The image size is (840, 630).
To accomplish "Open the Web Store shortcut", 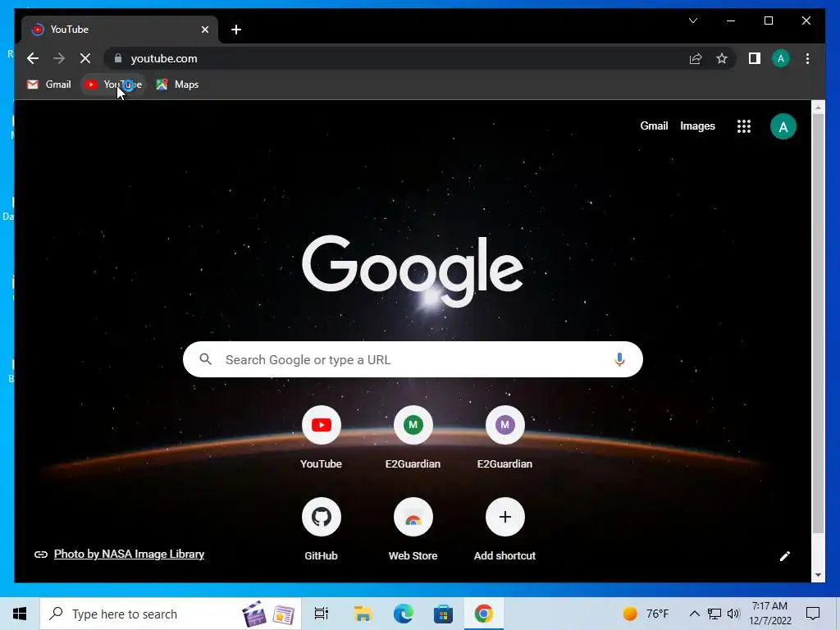I will tap(413, 529).
